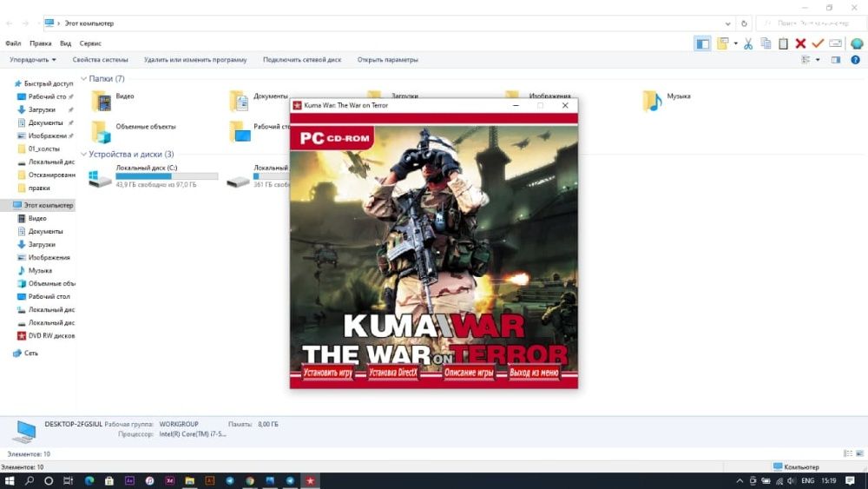868x489 pixels.
Task: Open Microsoft Store from taskbar
Action: point(109,480)
